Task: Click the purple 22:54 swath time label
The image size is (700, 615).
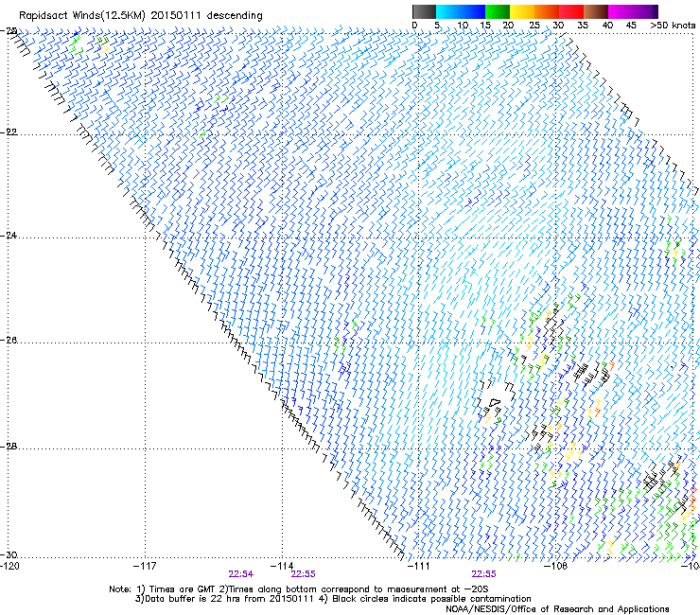Action: (x=240, y=574)
